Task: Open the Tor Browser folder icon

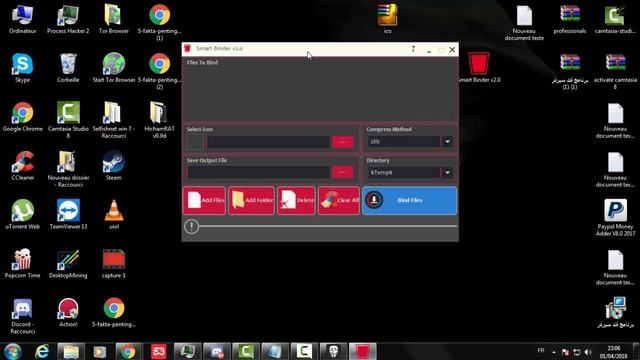Action: pyautogui.click(x=113, y=19)
